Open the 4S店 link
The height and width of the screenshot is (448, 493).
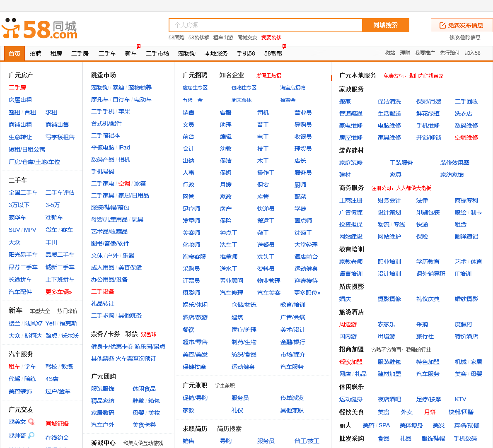tap(52, 379)
